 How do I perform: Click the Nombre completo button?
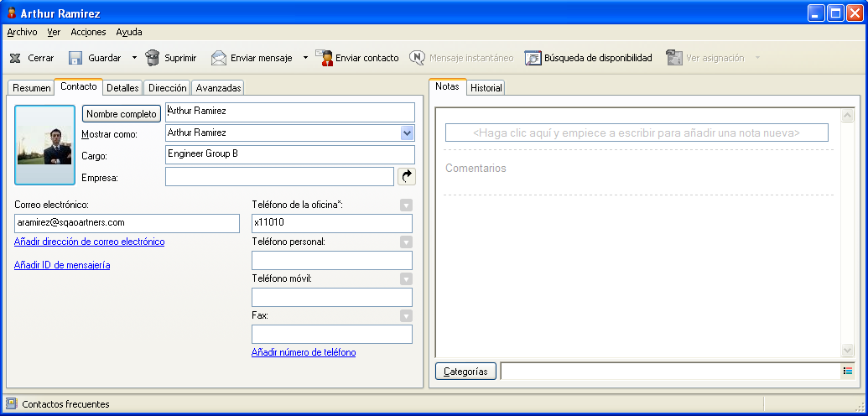(122, 113)
